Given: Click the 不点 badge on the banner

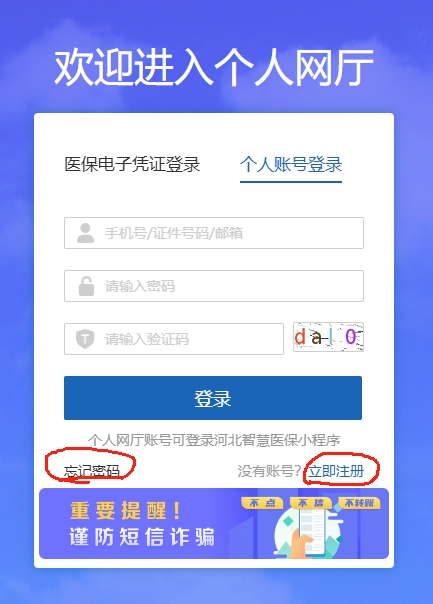Looking at the screenshot, I should click(262, 503).
